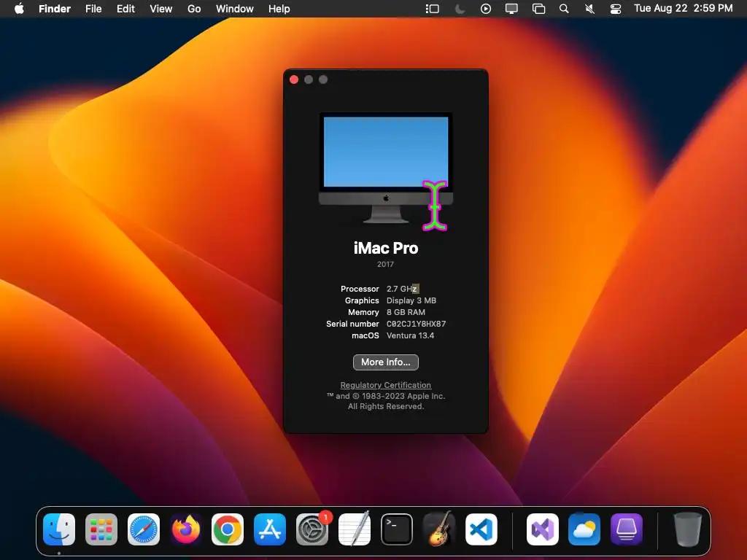Image resolution: width=747 pixels, height=560 pixels.
Task: Open Regulatory Certification link
Action: click(385, 385)
